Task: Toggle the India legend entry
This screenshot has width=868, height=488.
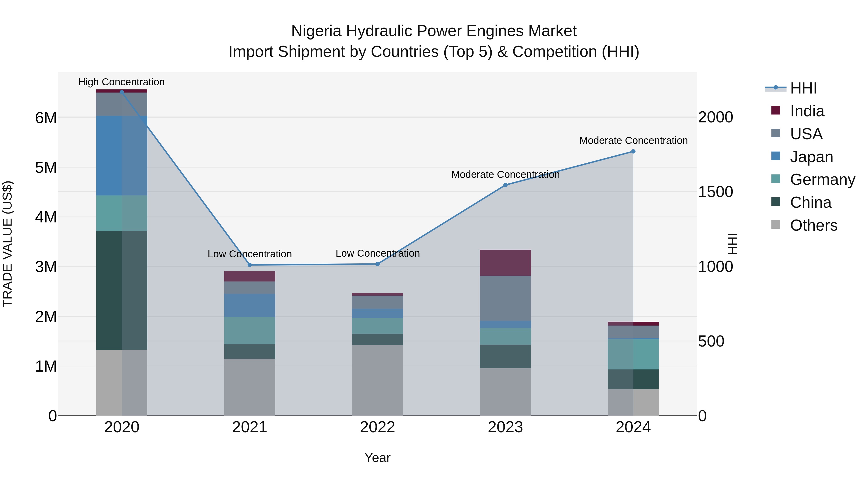Action: [x=798, y=111]
